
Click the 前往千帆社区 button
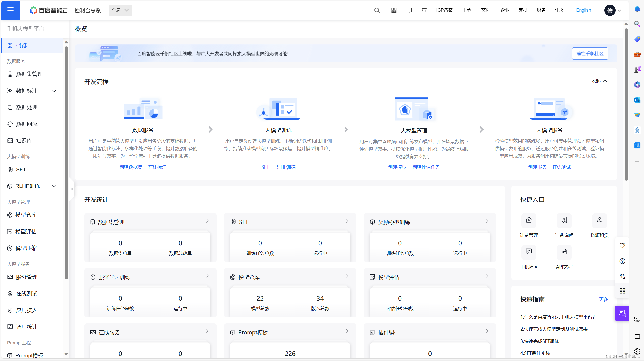(x=590, y=53)
